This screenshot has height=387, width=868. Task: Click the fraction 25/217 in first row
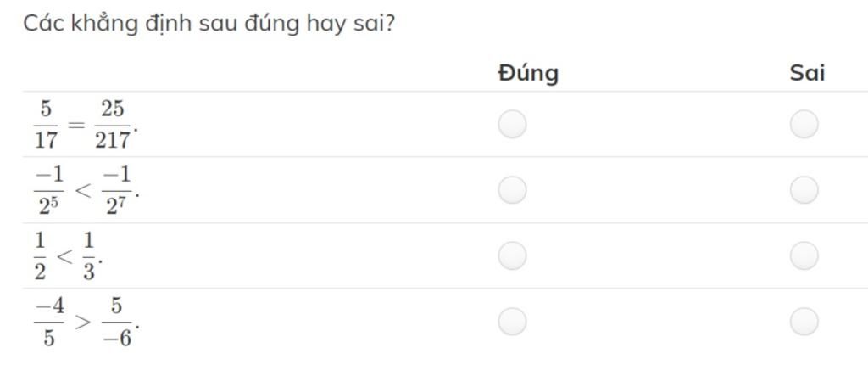tap(113, 126)
